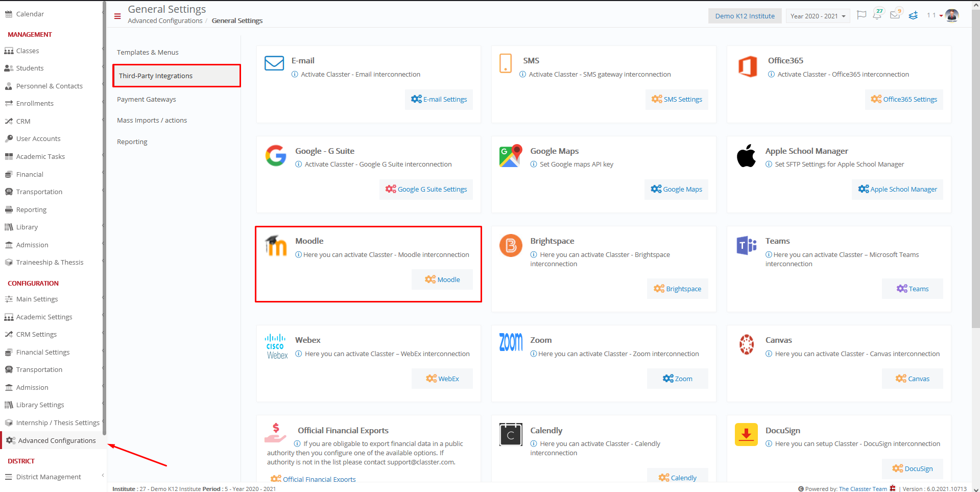
Task: Click the DocuSign settings button
Action: pyautogui.click(x=912, y=468)
